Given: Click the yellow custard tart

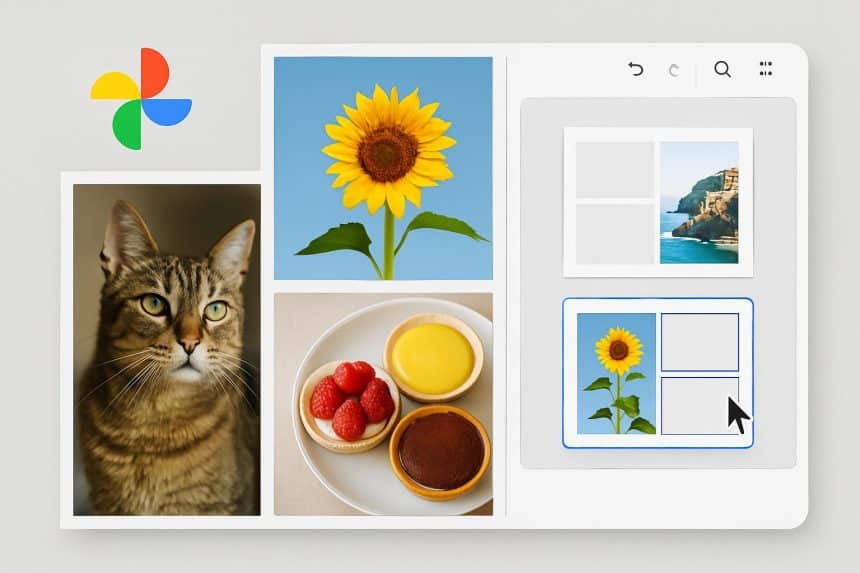Looking at the screenshot, I should click(433, 357).
